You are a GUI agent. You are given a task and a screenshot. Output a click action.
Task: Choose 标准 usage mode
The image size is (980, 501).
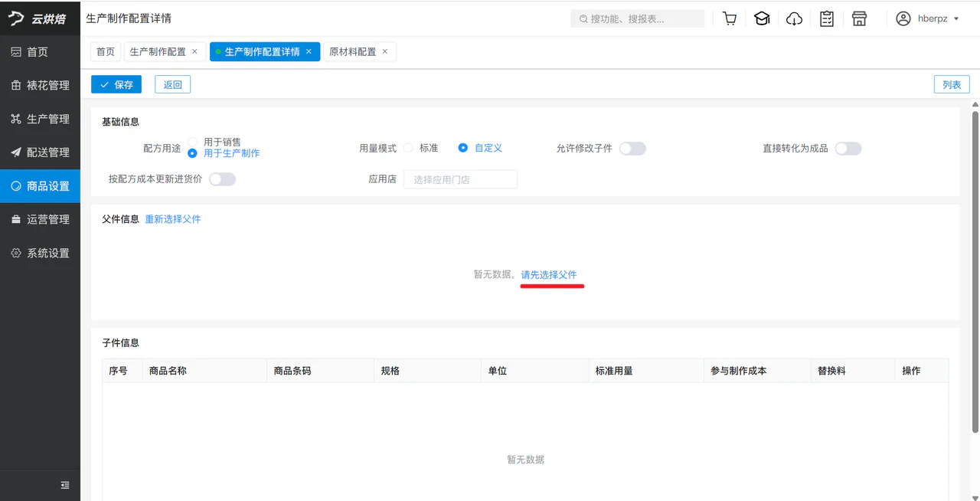click(408, 148)
